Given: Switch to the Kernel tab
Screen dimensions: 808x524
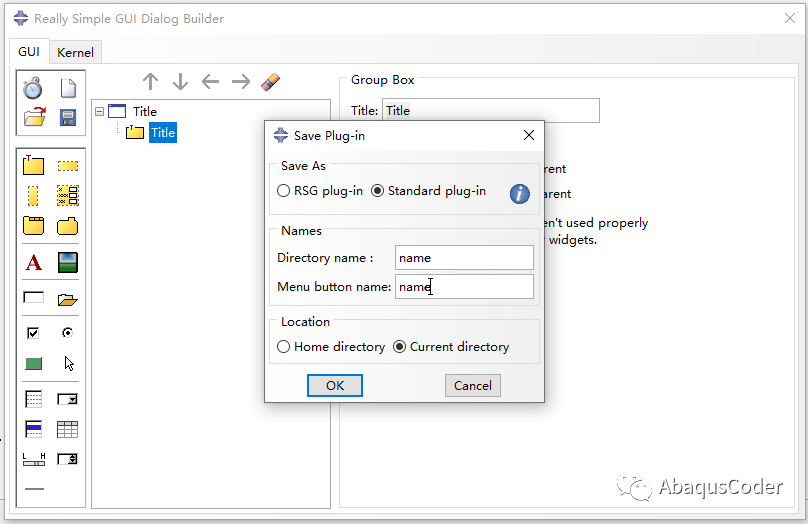Looking at the screenshot, I should click(75, 53).
